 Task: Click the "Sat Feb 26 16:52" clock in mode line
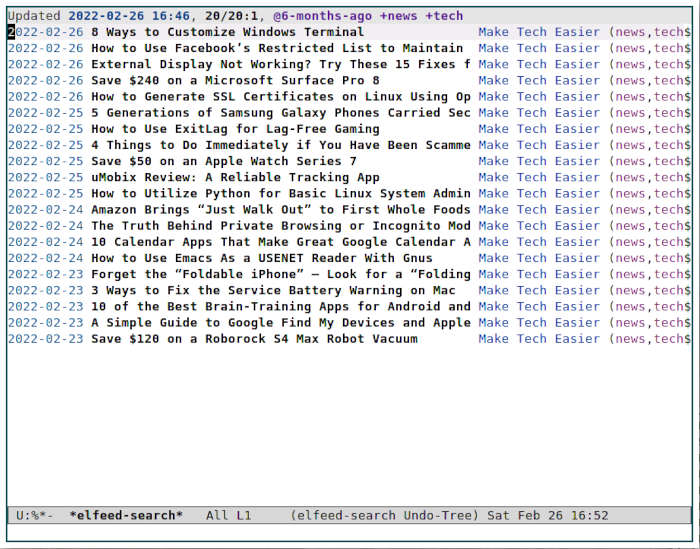point(547,516)
